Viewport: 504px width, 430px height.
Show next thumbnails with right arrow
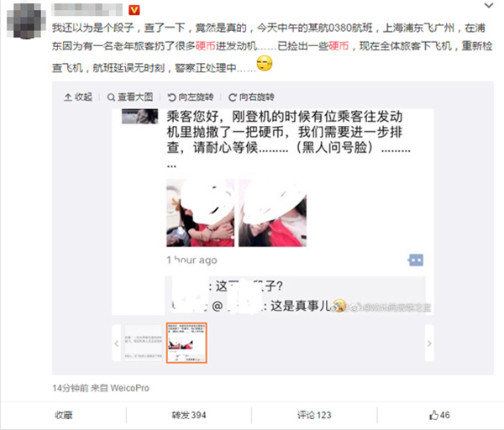click(429, 343)
